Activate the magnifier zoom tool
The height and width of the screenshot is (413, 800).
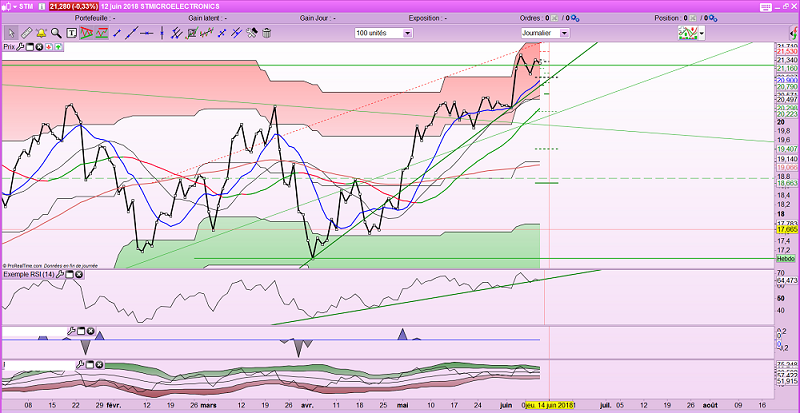click(56, 33)
